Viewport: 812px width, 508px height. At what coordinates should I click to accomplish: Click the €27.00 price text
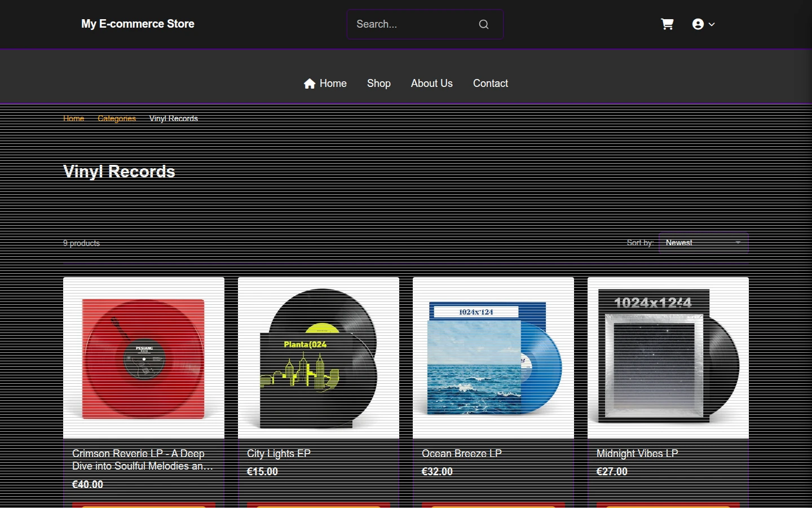point(612,471)
